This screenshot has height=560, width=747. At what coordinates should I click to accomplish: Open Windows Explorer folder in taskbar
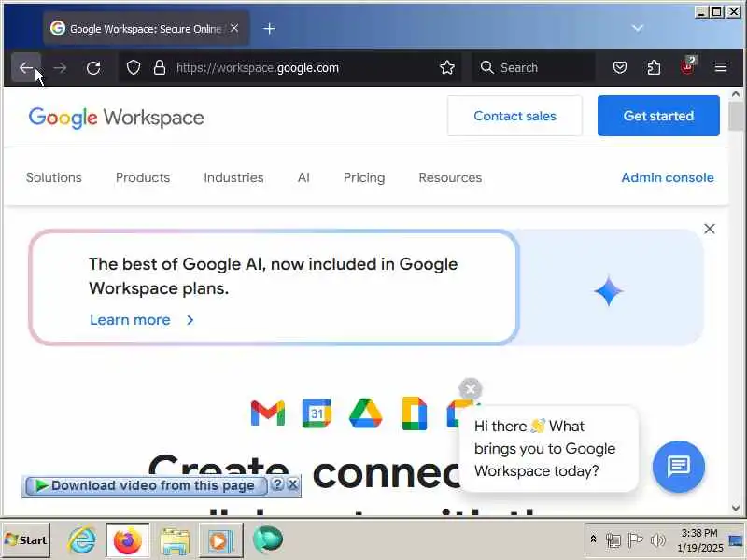(175, 541)
